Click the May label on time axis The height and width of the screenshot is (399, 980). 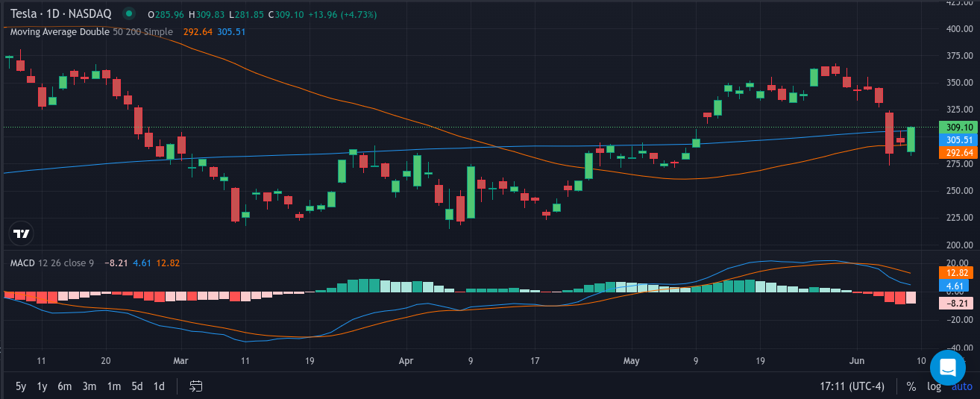tap(631, 360)
